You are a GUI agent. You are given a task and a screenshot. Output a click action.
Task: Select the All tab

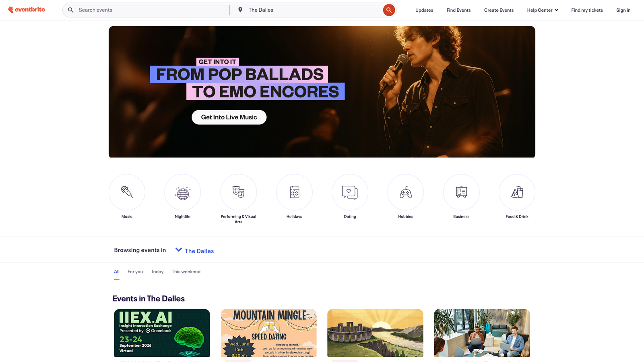coord(117,271)
